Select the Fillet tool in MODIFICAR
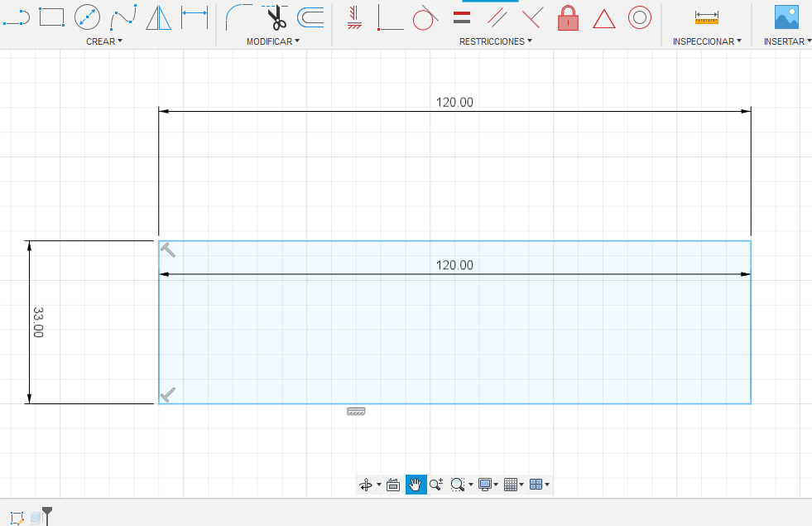Image resolution: width=812 pixels, height=526 pixels. tap(238, 17)
